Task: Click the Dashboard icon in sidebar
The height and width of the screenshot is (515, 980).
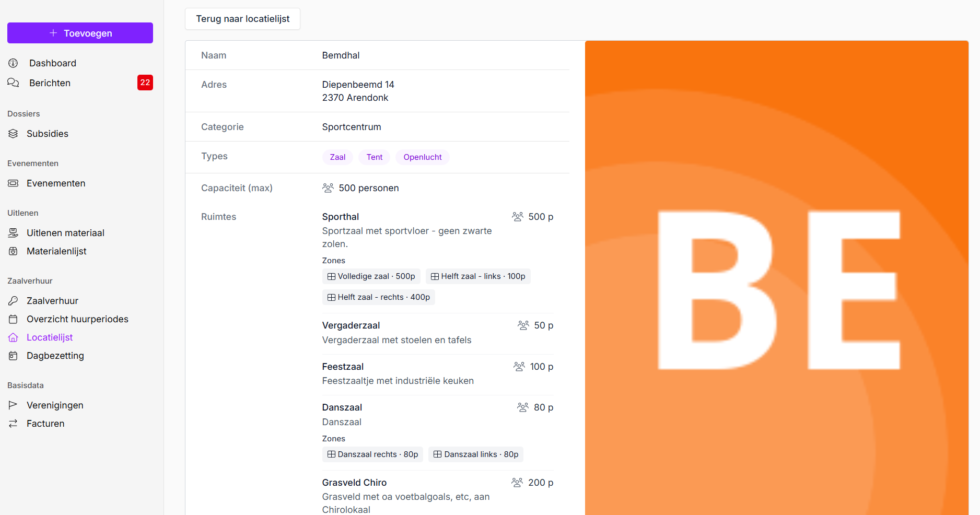Action: (x=13, y=63)
